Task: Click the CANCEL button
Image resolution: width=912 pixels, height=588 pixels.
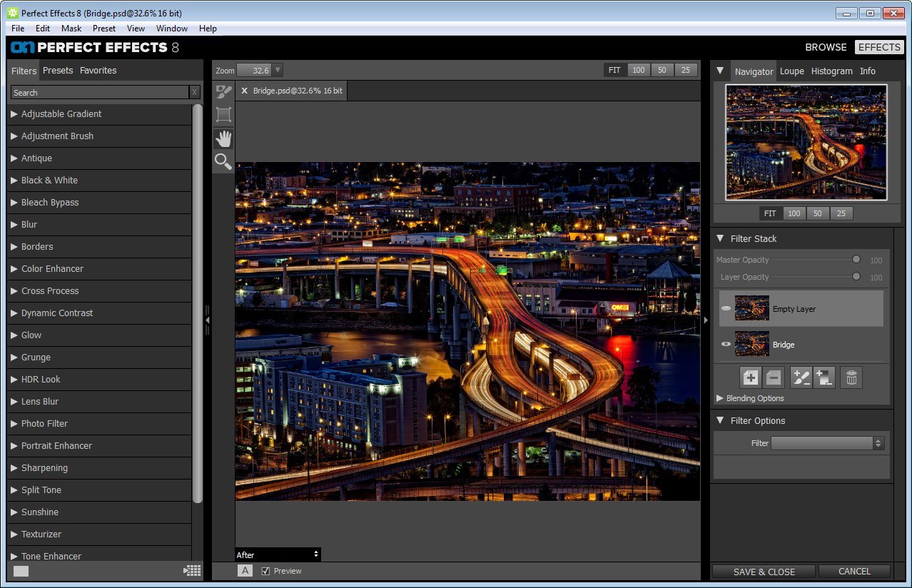Action: point(854,571)
